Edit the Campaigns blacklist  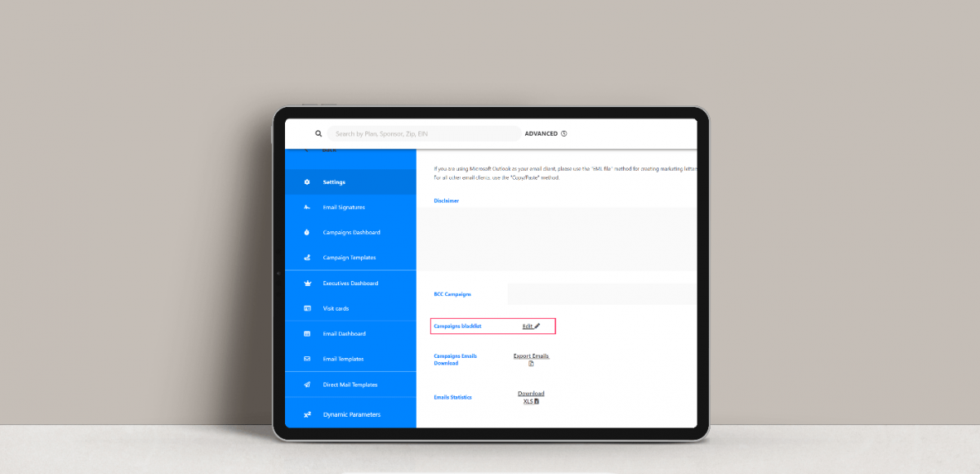tap(531, 326)
